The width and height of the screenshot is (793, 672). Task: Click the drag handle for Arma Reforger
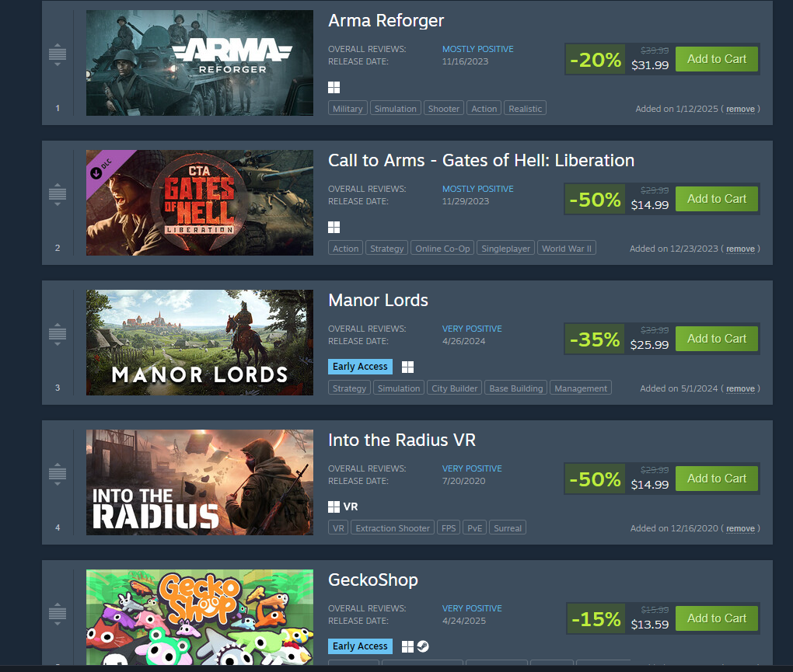click(58, 54)
